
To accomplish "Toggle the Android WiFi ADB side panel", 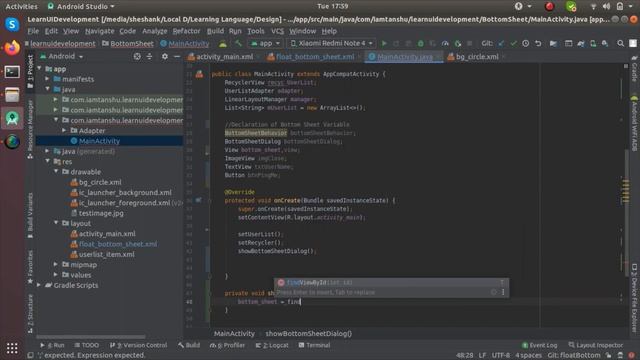I will pyautogui.click(x=634, y=124).
